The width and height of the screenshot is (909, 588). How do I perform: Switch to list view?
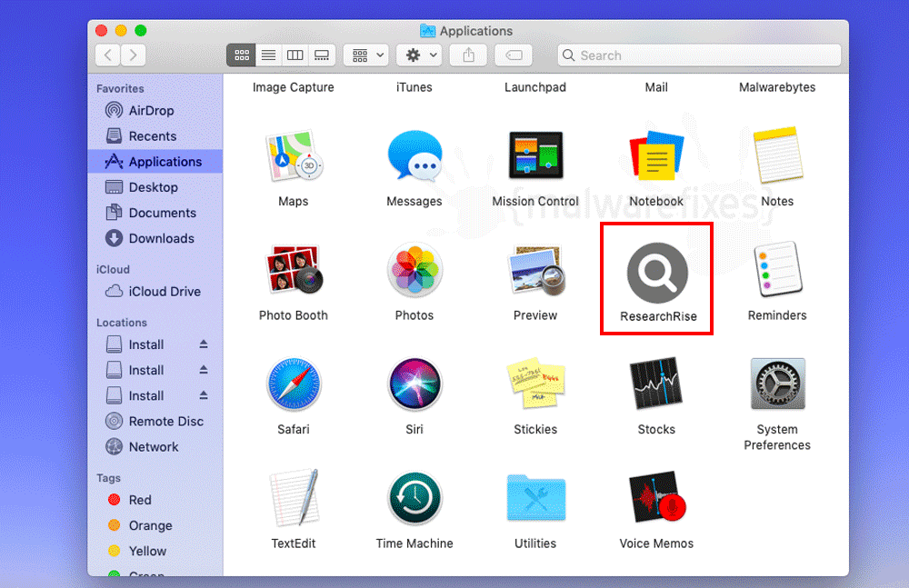[x=268, y=55]
